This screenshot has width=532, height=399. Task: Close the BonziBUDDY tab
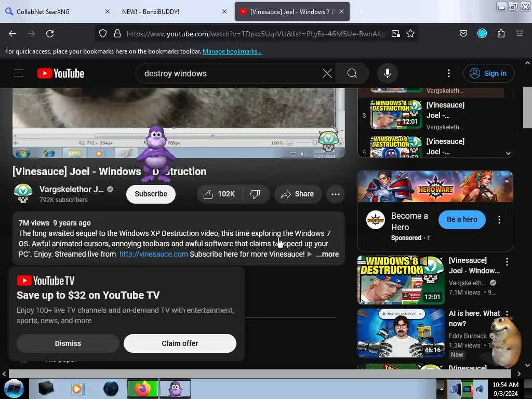[224, 11]
